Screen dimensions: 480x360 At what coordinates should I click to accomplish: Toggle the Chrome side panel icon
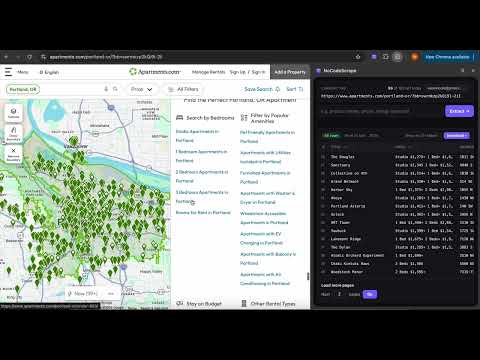397,57
